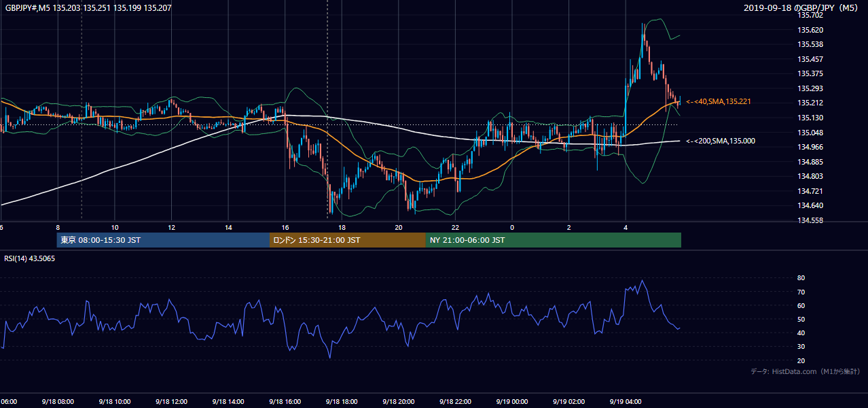Click price axis value 135.538
The height and width of the screenshot is (408, 868).
(810, 44)
